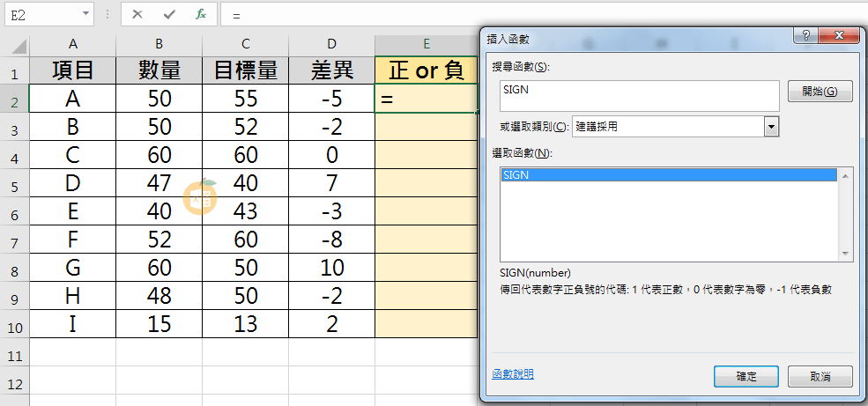This screenshot has height=406, width=868.
Task: Click the fx Insert Function icon
Action: point(201,15)
